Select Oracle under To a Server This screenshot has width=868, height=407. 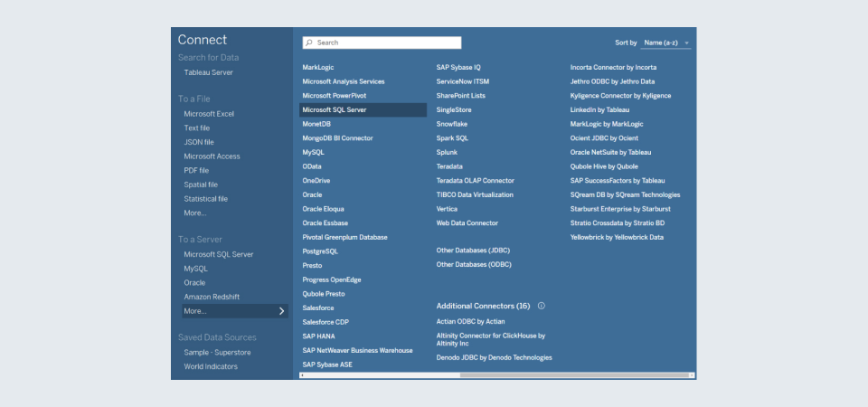pos(195,283)
